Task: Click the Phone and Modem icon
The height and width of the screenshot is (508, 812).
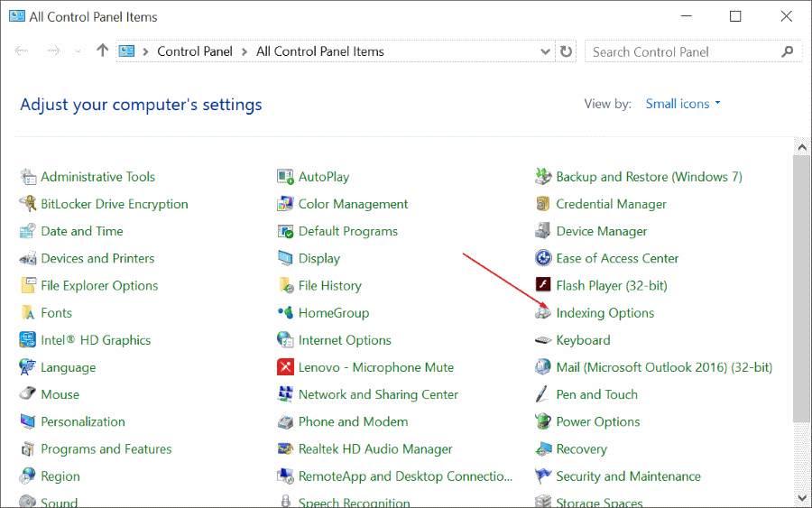Action: pyautogui.click(x=285, y=422)
